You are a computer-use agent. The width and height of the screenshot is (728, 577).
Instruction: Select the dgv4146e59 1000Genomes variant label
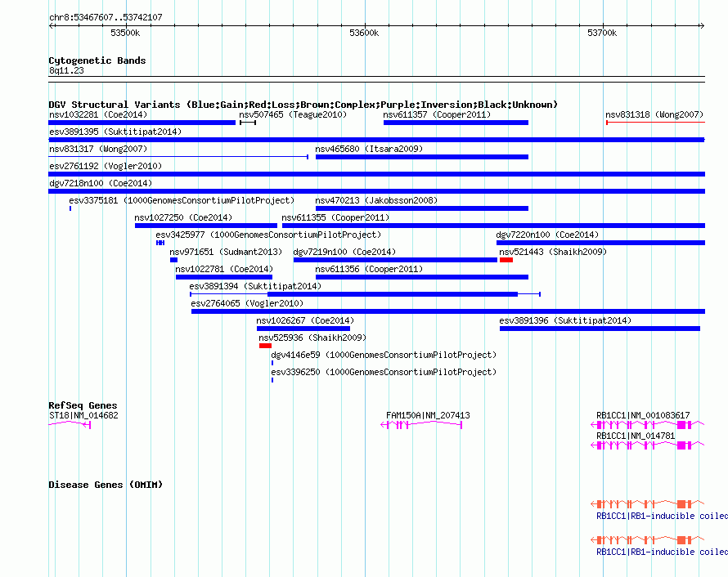(384, 355)
